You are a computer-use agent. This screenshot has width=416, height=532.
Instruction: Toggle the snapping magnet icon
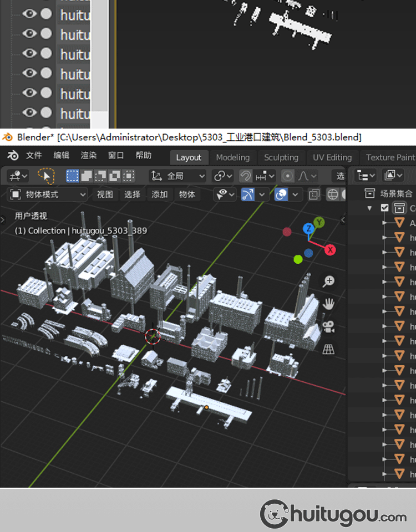tap(245, 176)
